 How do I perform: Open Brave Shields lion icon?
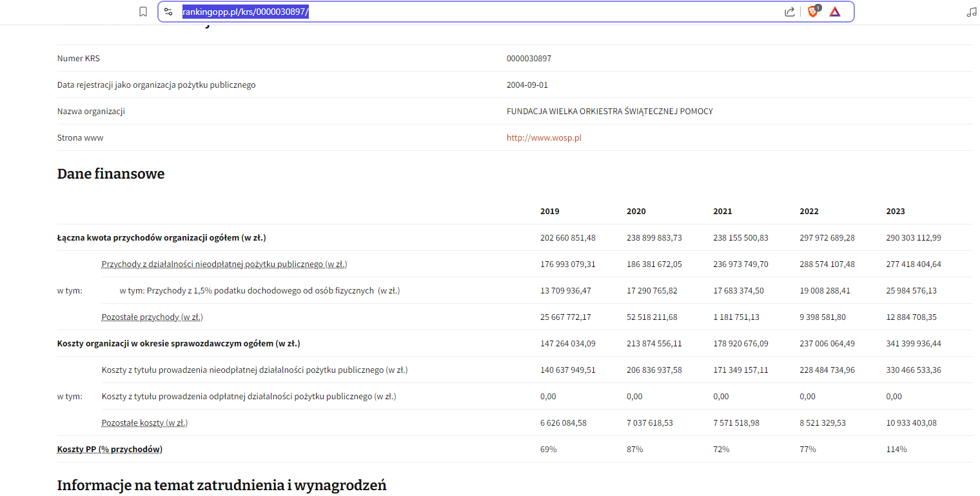point(812,12)
